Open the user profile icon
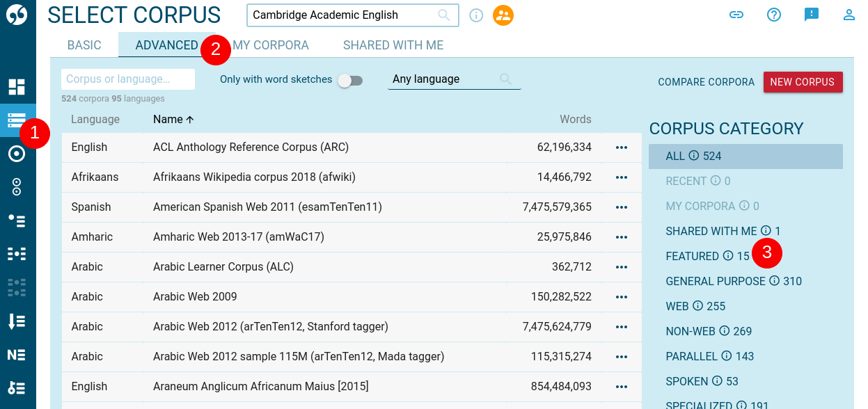The image size is (868, 409). (x=849, y=14)
